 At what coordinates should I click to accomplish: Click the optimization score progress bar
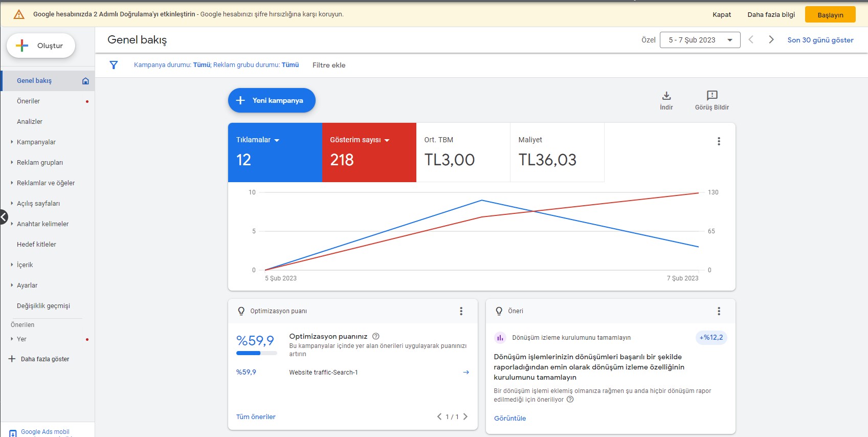[257, 353]
